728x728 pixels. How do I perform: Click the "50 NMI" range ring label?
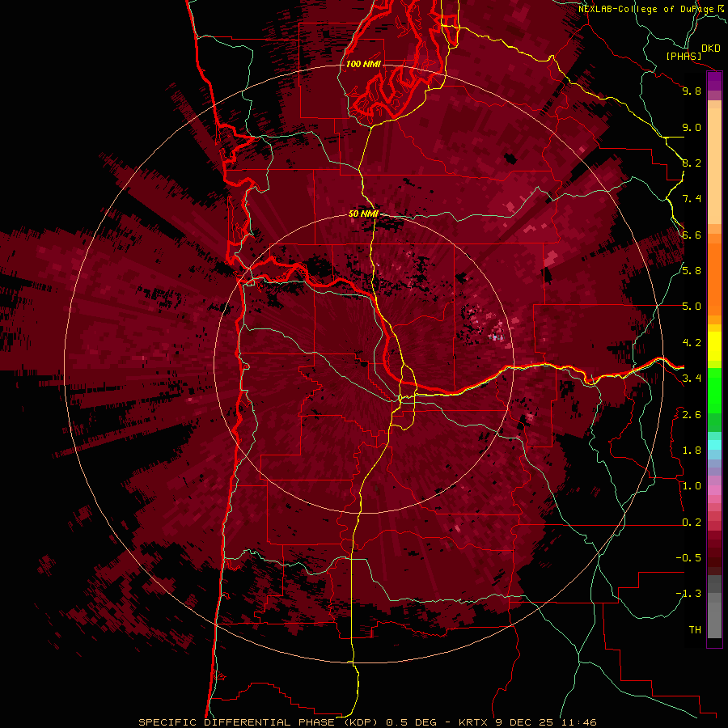[363, 214]
